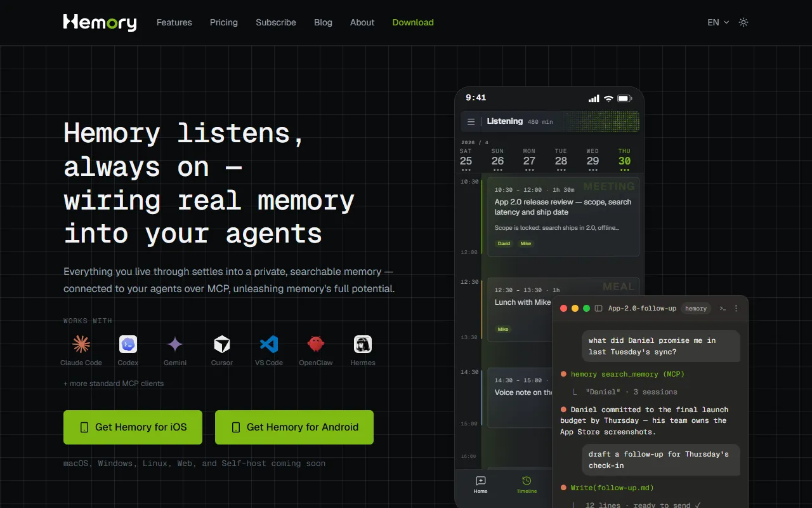The image size is (812, 508).
Task: Click Get Hemory for iOS button
Action: (x=133, y=427)
